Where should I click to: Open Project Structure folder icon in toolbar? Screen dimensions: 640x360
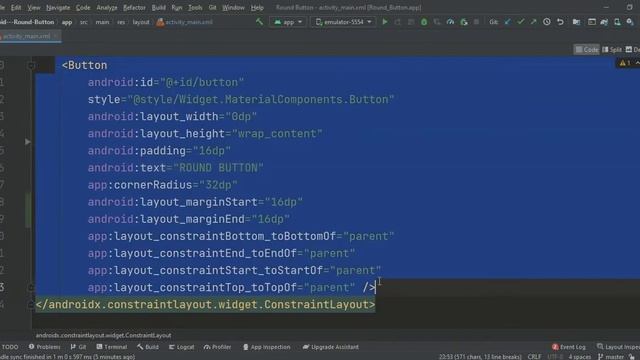click(576, 22)
